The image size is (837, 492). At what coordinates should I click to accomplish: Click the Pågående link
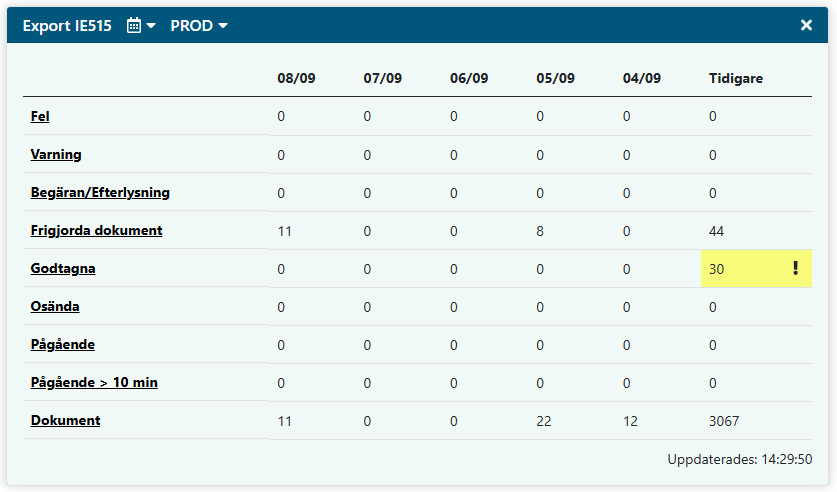(63, 345)
